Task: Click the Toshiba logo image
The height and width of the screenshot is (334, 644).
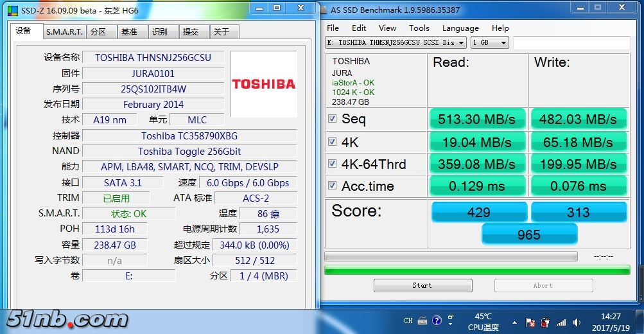Action: tap(263, 84)
